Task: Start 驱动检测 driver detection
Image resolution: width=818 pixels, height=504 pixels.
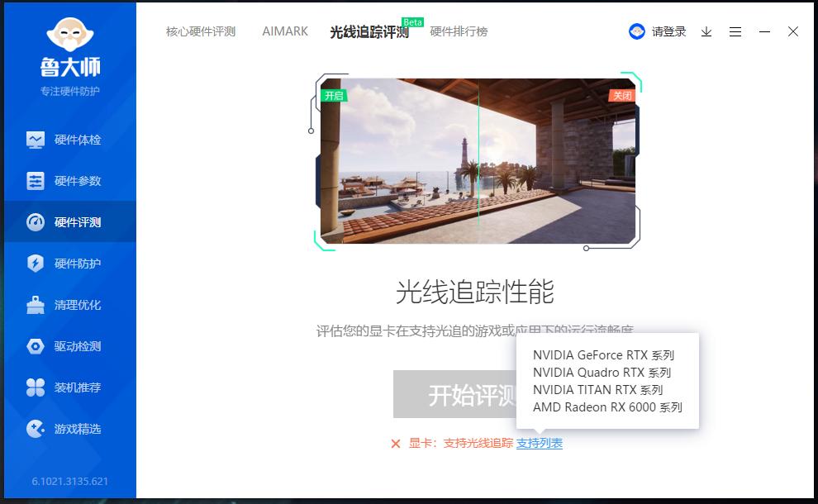Action: pos(69,345)
